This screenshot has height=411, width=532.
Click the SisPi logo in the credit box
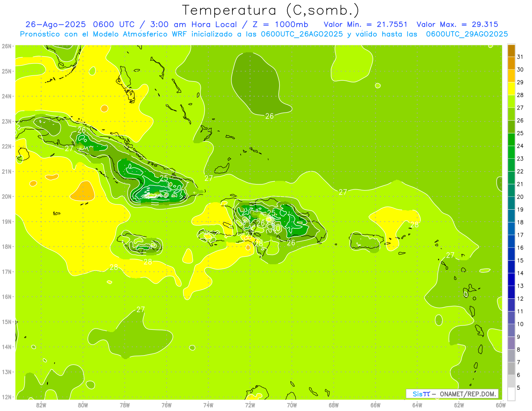[x=421, y=394]
